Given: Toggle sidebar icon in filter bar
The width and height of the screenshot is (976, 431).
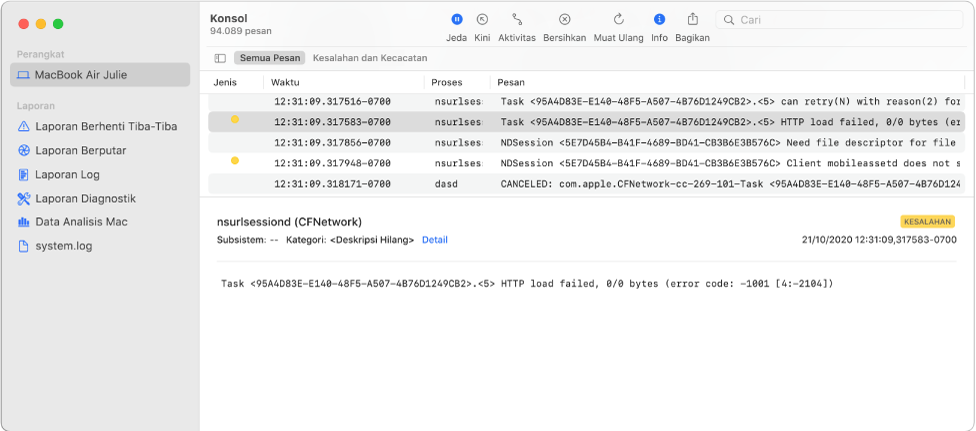Looking at the screenshot, I should 220,58.
